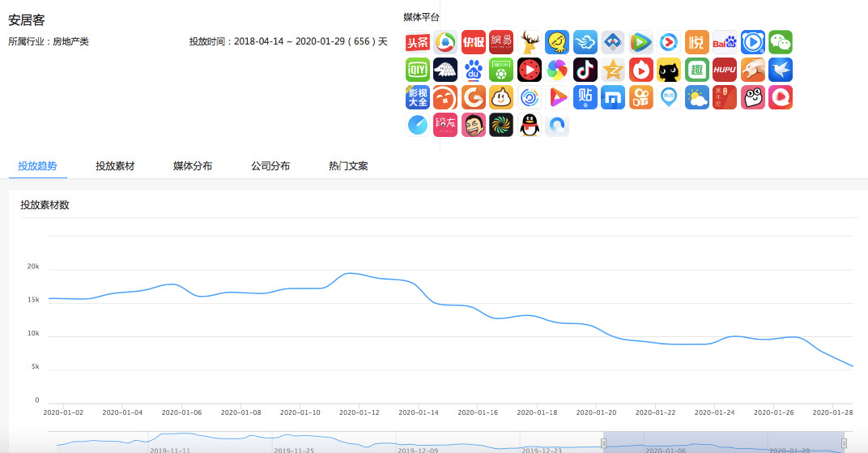868x453 pixels.
Task: Click the HUPU platform icon
Action: [725, 70]
